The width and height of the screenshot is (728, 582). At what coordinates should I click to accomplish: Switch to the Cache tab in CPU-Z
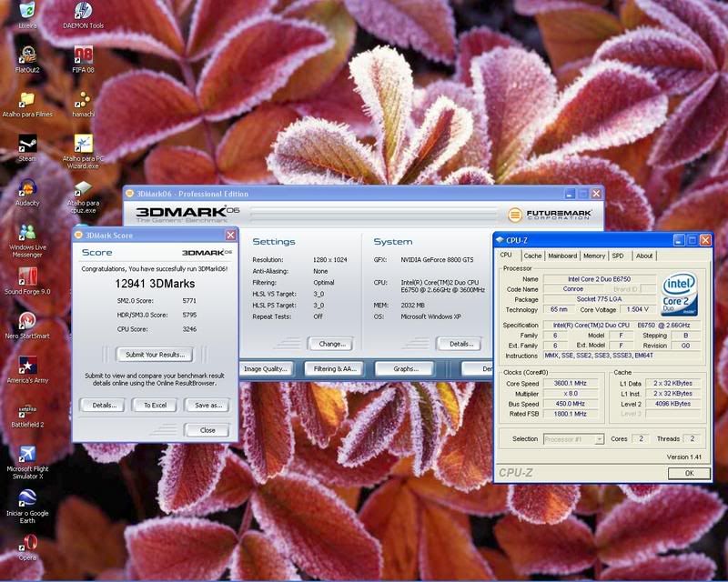532,256
